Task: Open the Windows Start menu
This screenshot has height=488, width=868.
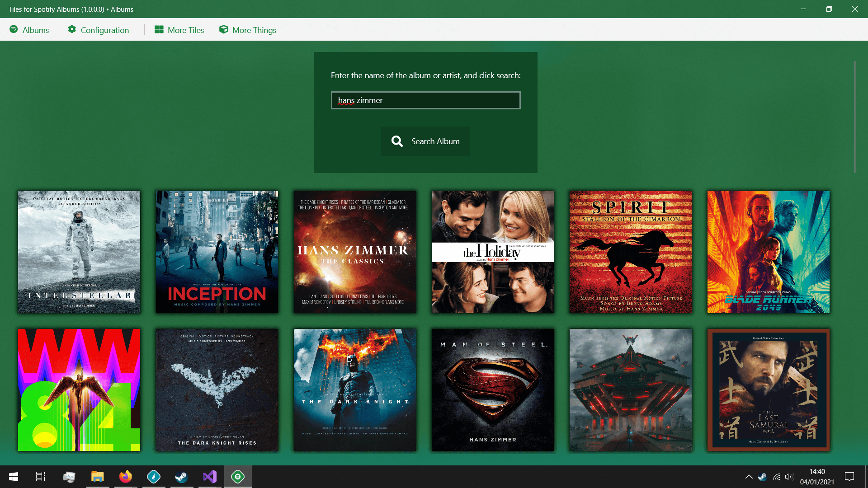Action: pyautogui.click(x=13, y=476)
